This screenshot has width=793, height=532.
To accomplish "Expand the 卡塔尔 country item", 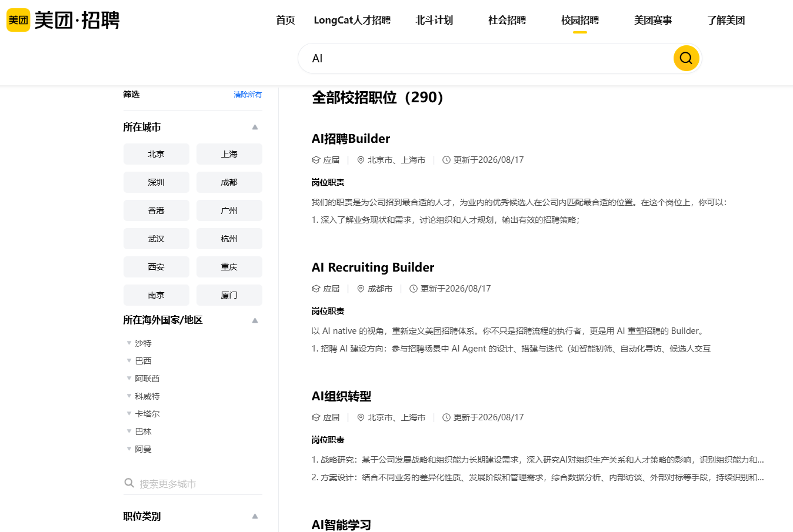I will (x=129, y=413).
